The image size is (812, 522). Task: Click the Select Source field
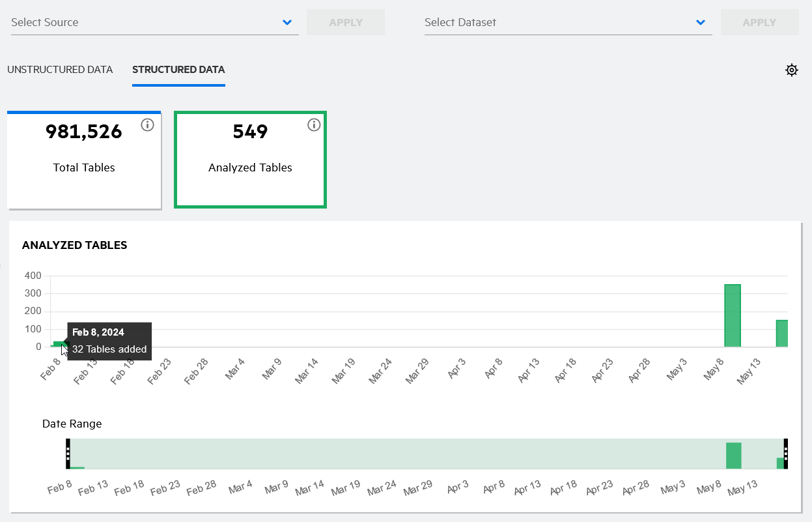point(143,23)
